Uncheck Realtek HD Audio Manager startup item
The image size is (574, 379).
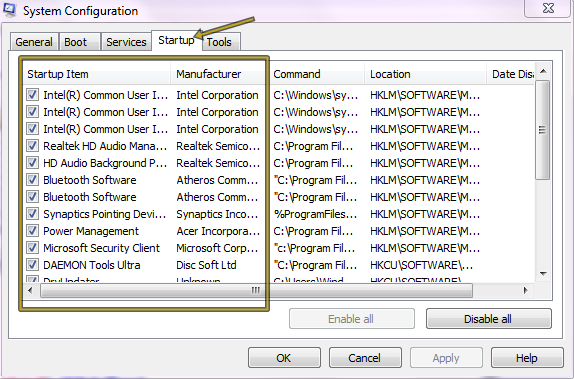tap(32, 146)
